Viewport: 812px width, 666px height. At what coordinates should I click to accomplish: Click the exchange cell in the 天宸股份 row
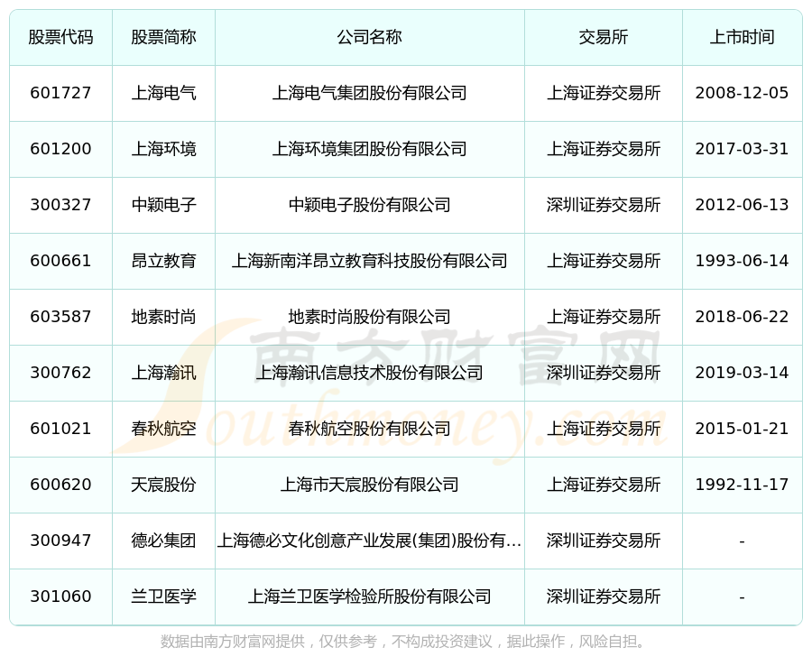[x=604, y=485]
